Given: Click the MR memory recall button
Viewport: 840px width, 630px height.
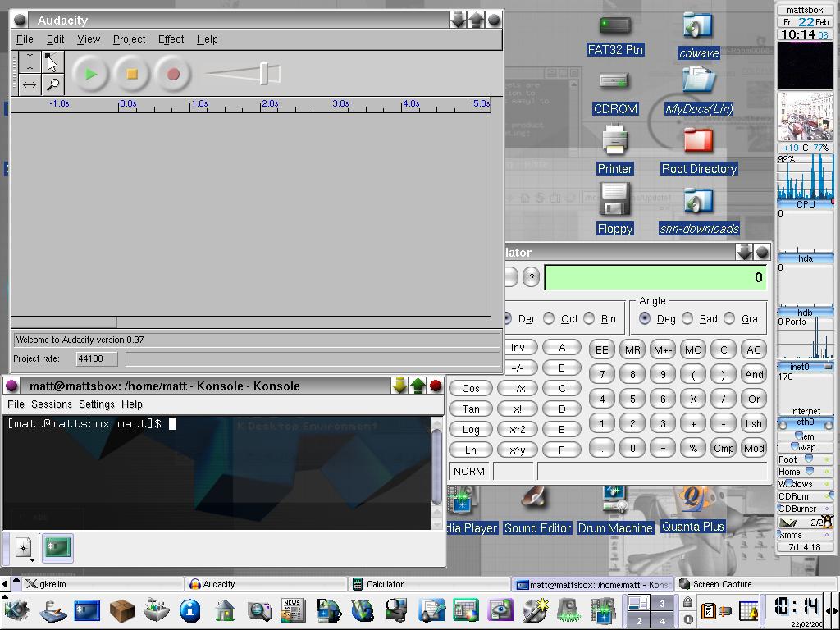Looking at the screenshot, I should [x=632, y=349].
